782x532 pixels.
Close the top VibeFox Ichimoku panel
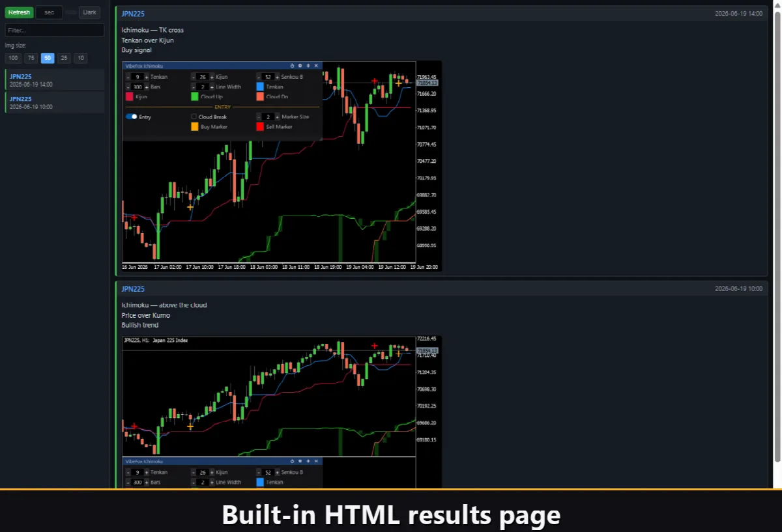pyautogui.click(x=316, y=66)
